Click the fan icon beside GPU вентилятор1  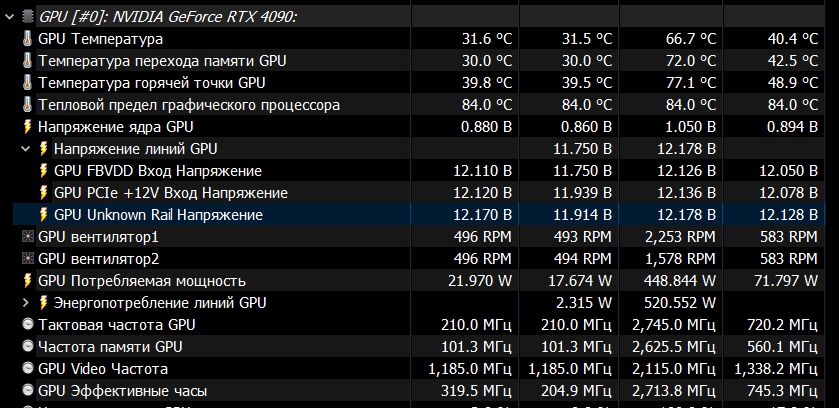point(27,237)
